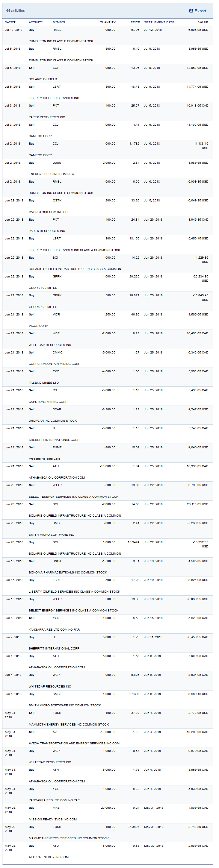Click the VICR symbol in Vicor row
Viewport: 219px width, 868px height.
tap(56, 314)
